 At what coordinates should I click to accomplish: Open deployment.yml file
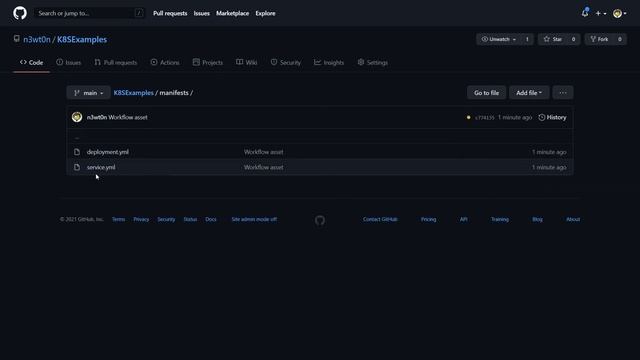(x=108, y=152)
